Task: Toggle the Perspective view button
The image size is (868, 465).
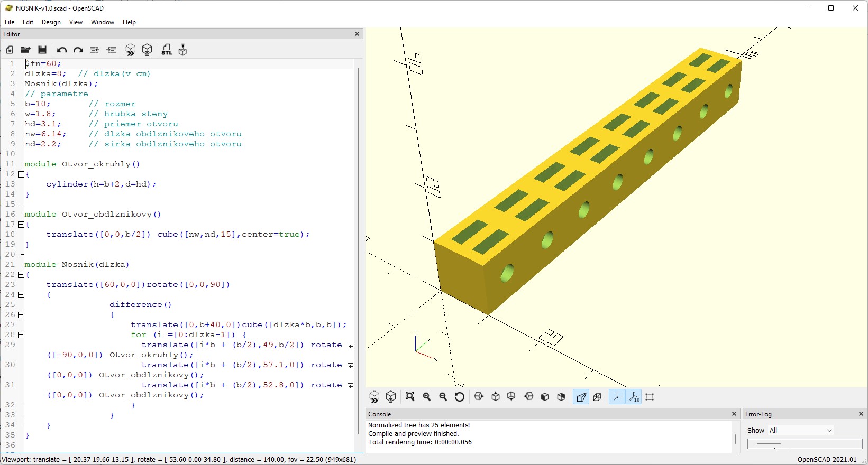Action: (x=581, y=397)
